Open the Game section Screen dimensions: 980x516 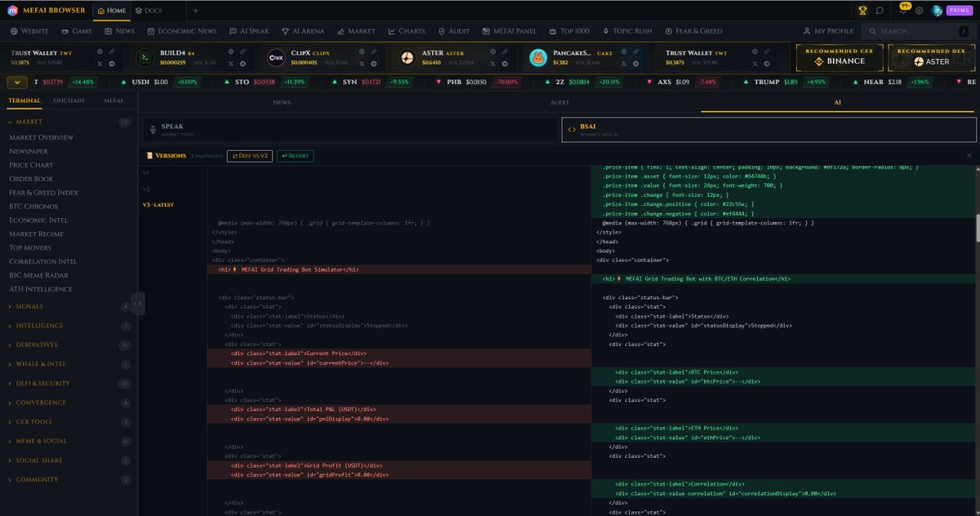(75, 31)
